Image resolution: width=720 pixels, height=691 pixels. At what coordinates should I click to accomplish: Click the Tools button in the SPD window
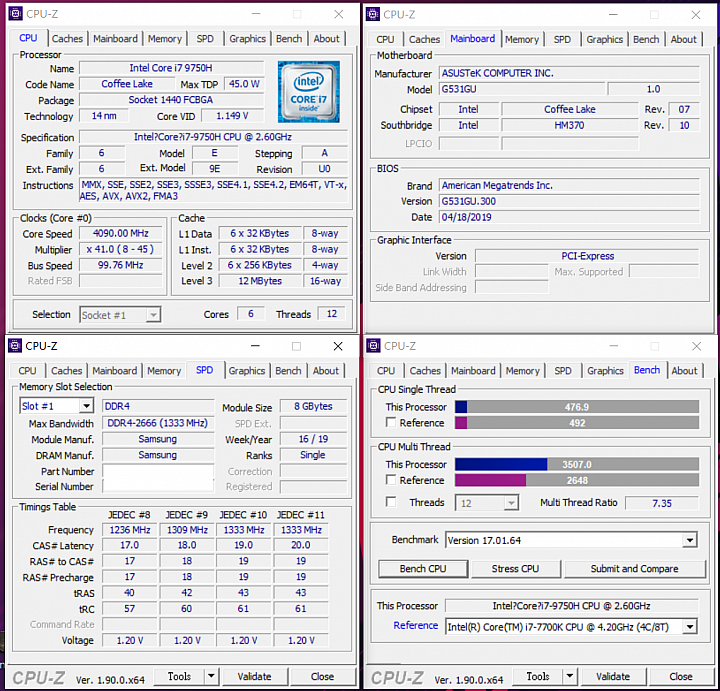pyautogui.click(x=179, y=676)
